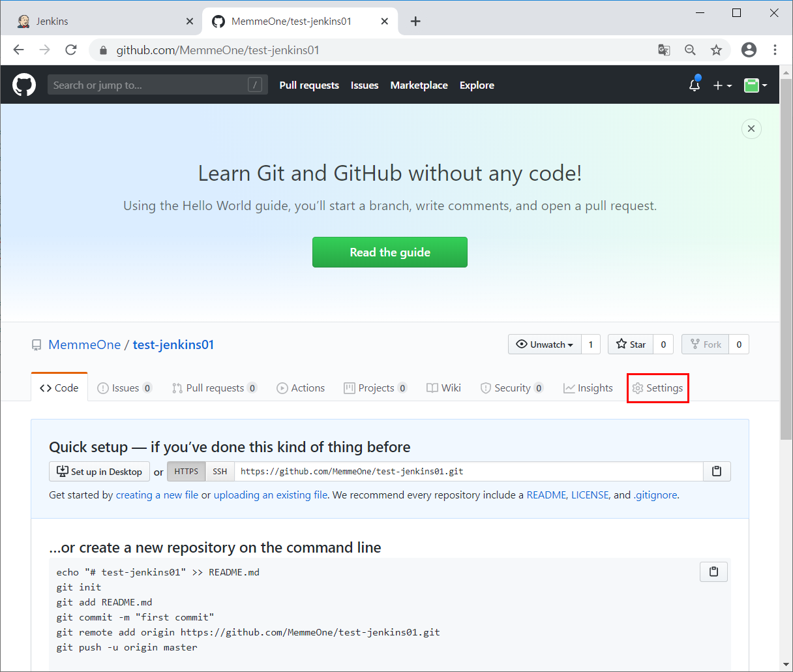The width and height of the screenshot is (793, 672).
Task: Open the MemmeOne owner link
Action: coord(85,344)
